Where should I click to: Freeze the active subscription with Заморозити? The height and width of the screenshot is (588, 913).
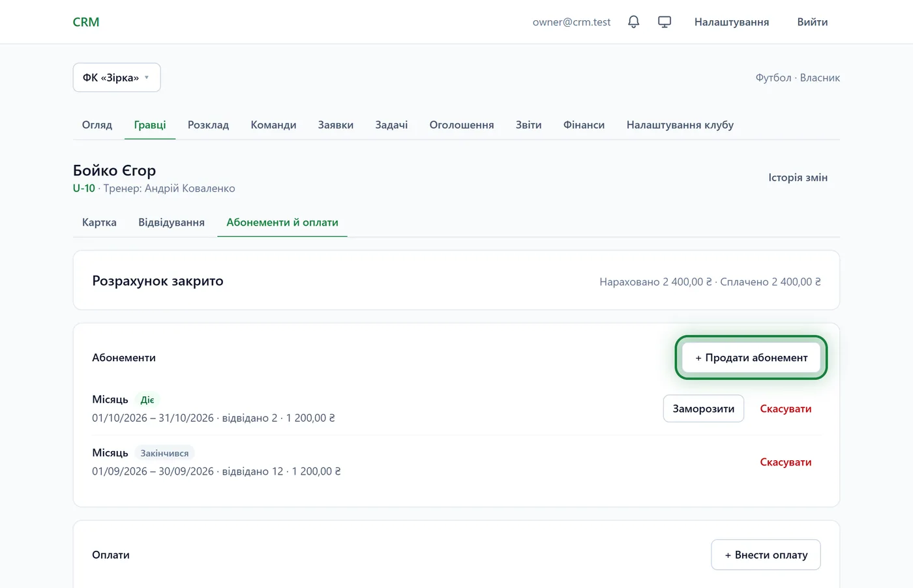(x=704, y=409)
